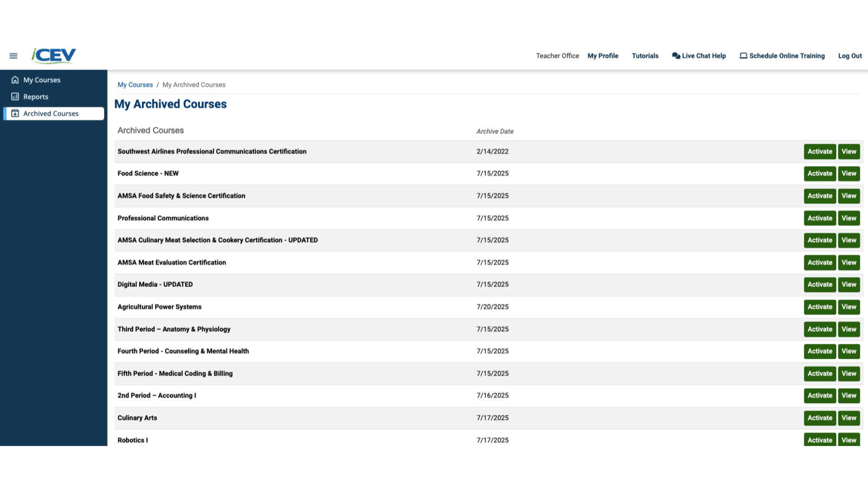Viewport: 868px width, 488px height.
Task: Activate Culinary Arts course
Action: tap(820, 418)
